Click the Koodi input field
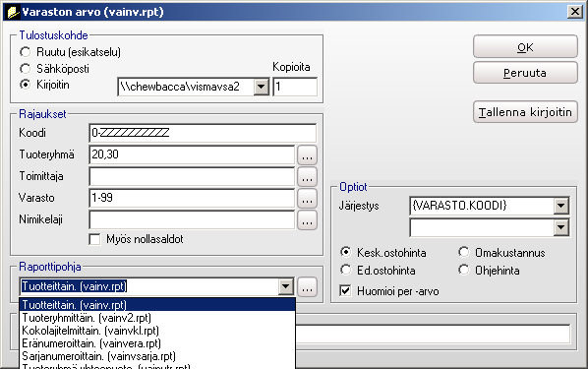 tap(203, 133)
